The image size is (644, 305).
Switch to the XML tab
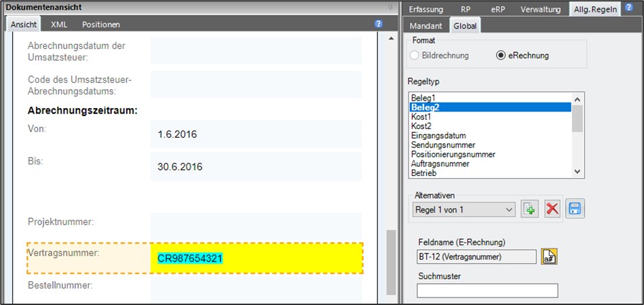click(59, 24)
